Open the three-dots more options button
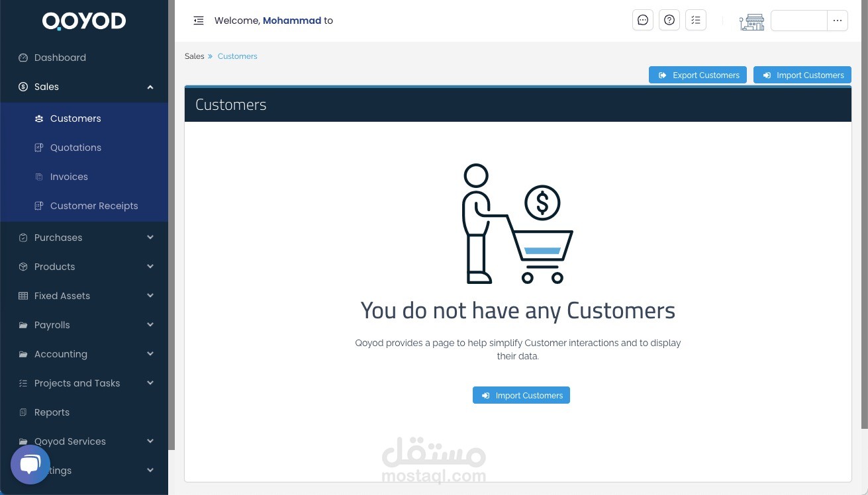Screen dimensions: 868x495 click(x=838, y=21)
